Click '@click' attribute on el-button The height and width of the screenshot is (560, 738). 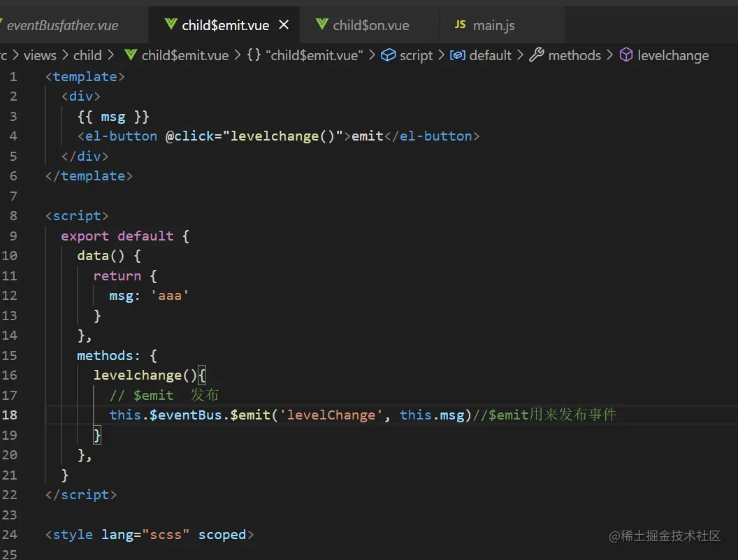pyautogui.click(x=189, y=136)
